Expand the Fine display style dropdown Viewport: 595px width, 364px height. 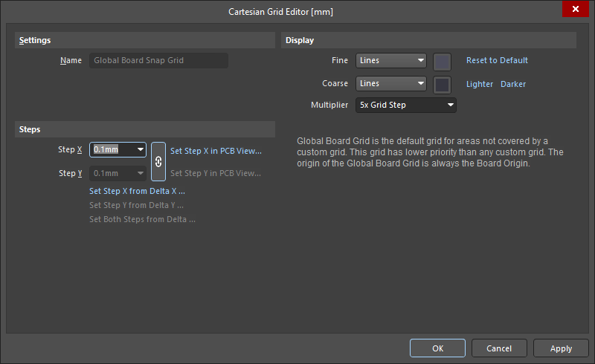coord(421,61)
